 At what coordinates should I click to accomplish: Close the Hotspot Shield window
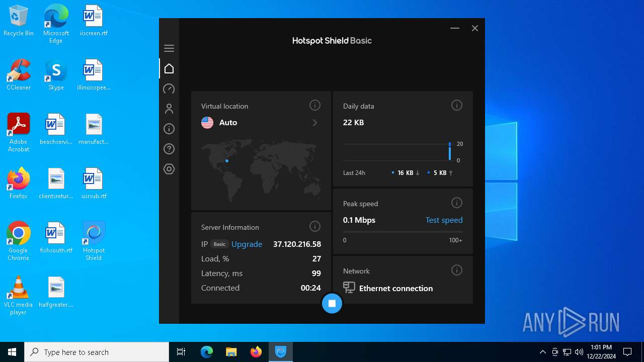click(475, 28)
